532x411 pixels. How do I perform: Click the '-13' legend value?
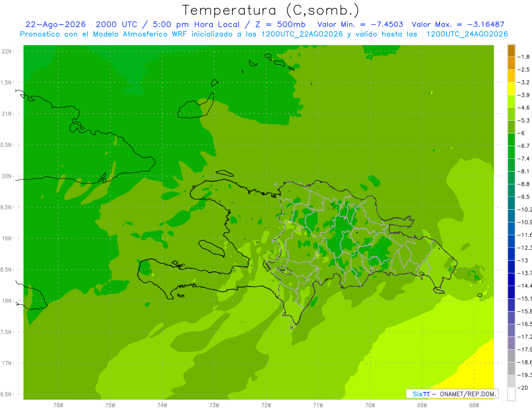click(x=523, y=260)
